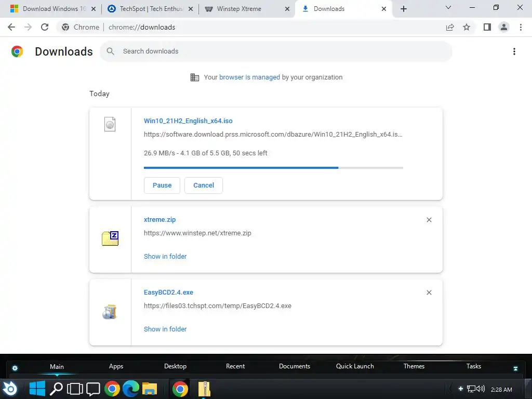Launch Microsoft Edge from taskbar

pos(131,389)
